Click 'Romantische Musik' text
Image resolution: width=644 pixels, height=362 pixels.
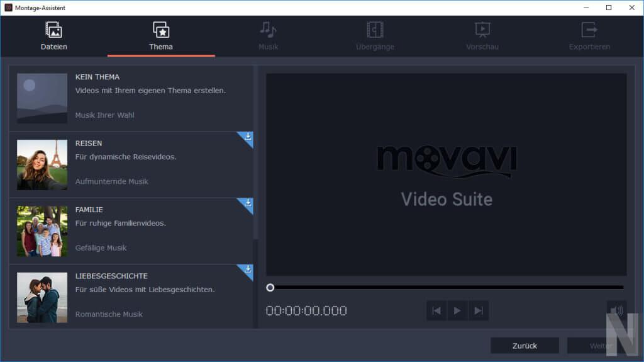109,314
